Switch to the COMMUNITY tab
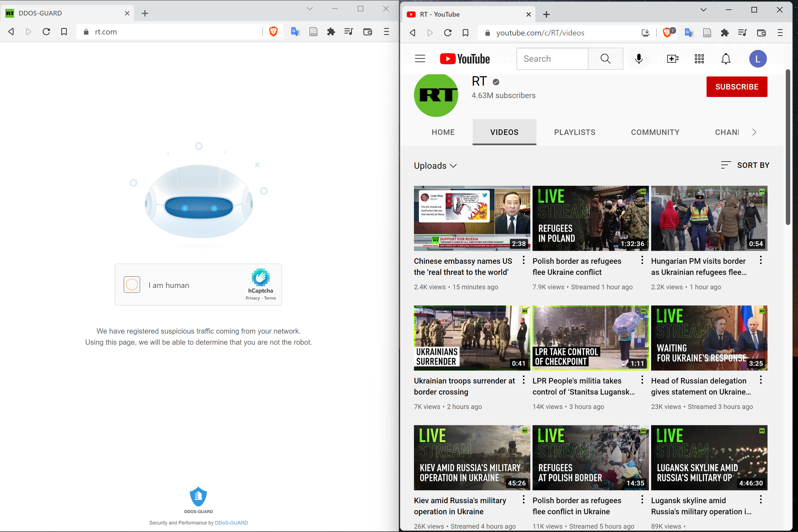This screenshot has width=798, height=532. click(x=655, y=132)
